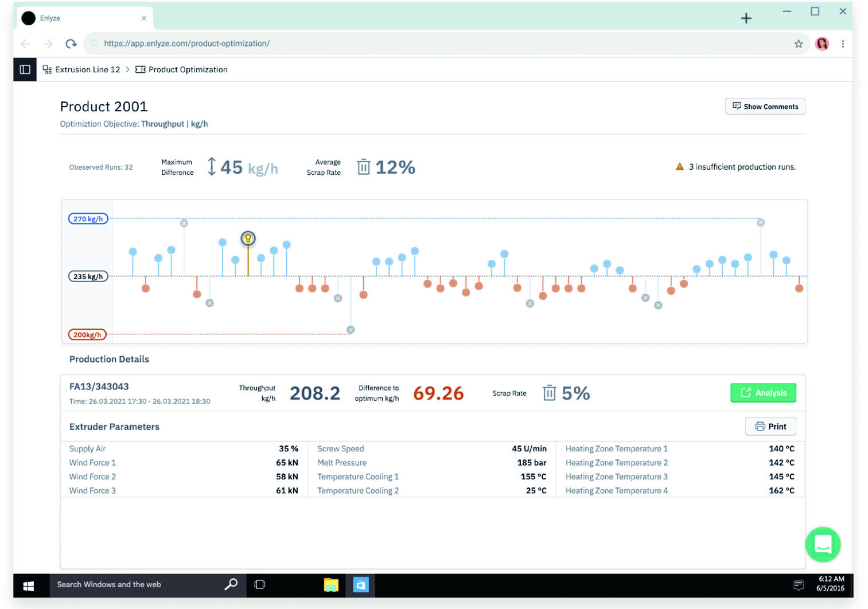
Task: Open File Explorer from the taskbar
Action: [x=331, y=585]
